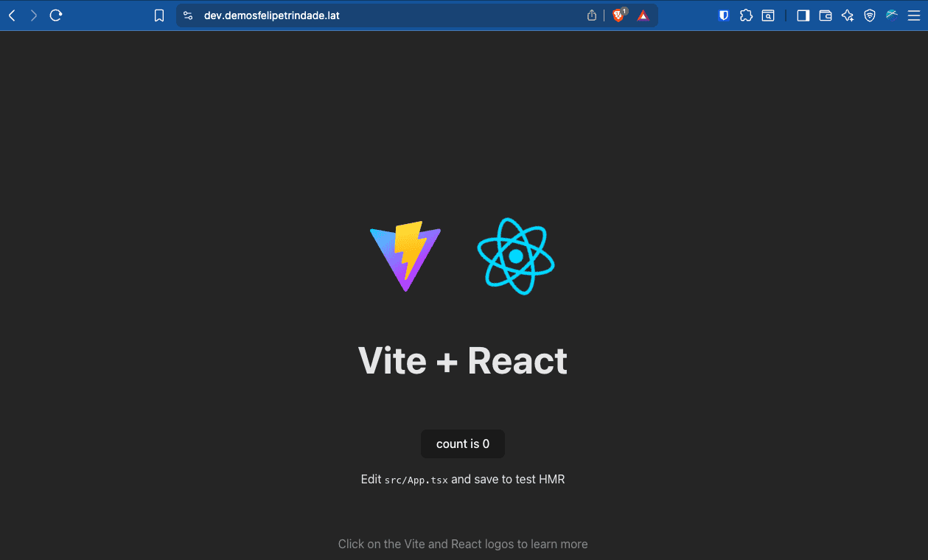
Task: Open Brave Wallet icon
Action: (826, 15)
